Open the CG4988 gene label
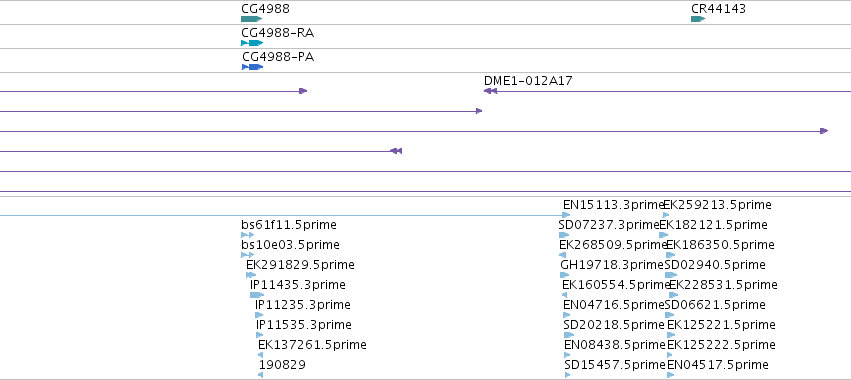The image size is (851, 380). click(265, 9)
